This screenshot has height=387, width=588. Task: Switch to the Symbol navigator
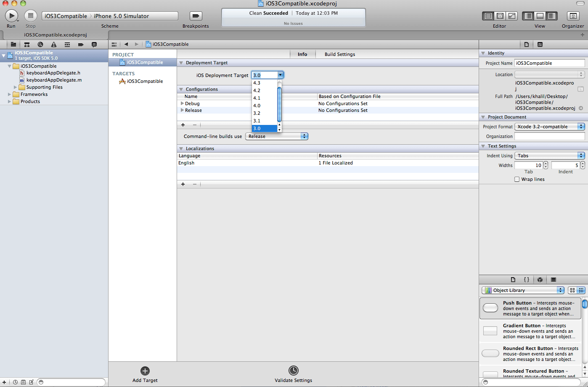pos(27,44)
